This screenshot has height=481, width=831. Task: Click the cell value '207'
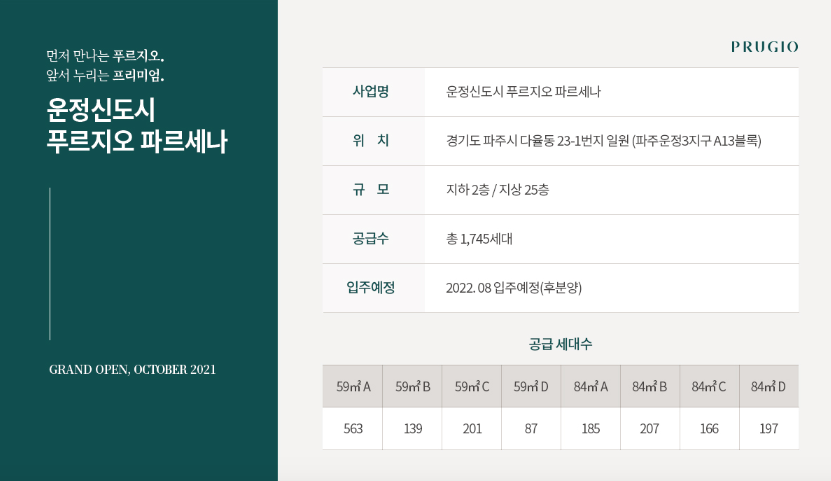(650, 429)
